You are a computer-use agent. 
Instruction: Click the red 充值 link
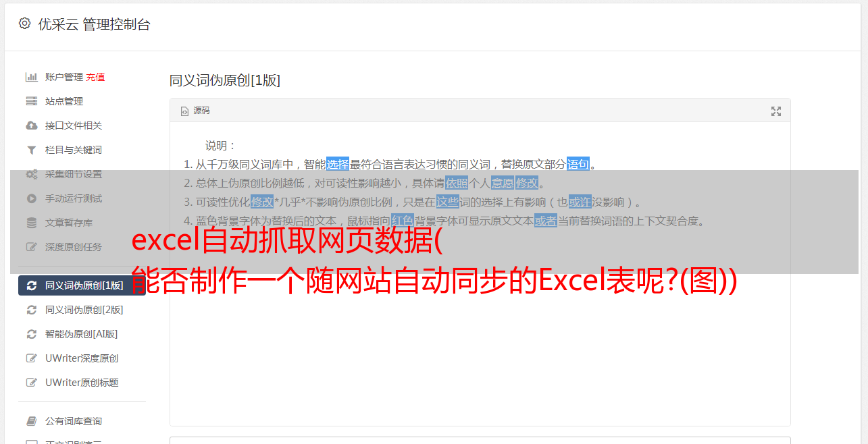tap(95, 77)
